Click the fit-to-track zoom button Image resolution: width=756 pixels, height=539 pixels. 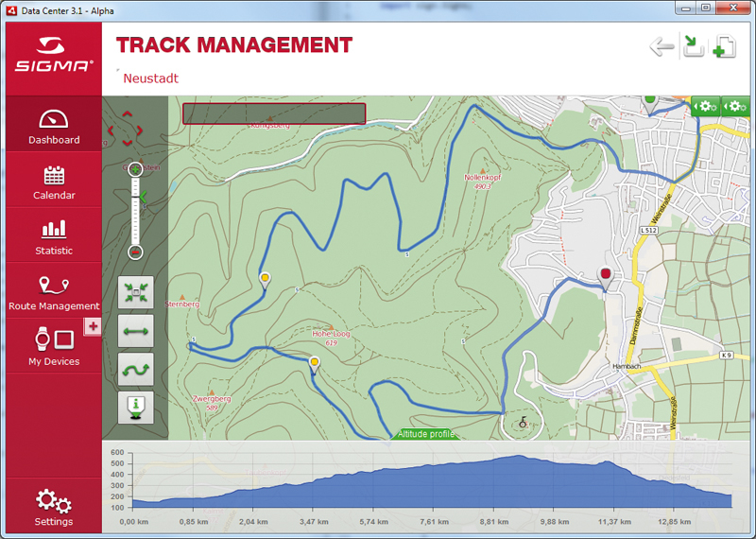point(135,294)
